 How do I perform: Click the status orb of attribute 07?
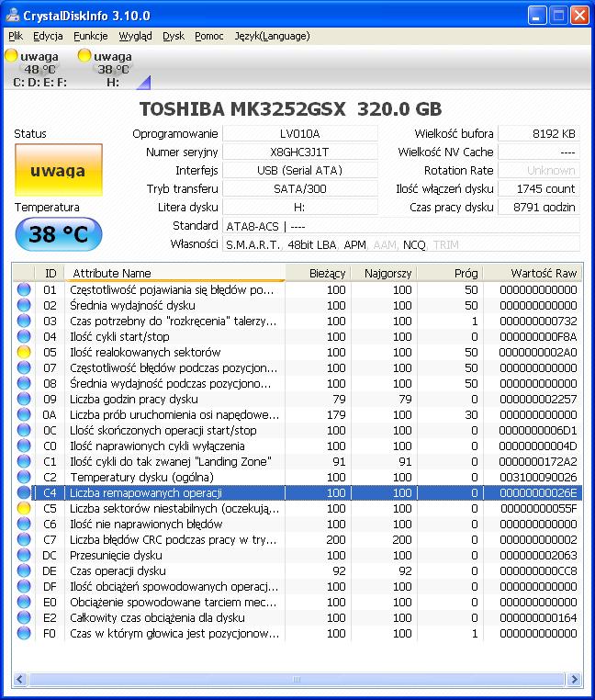click(24, 367)
